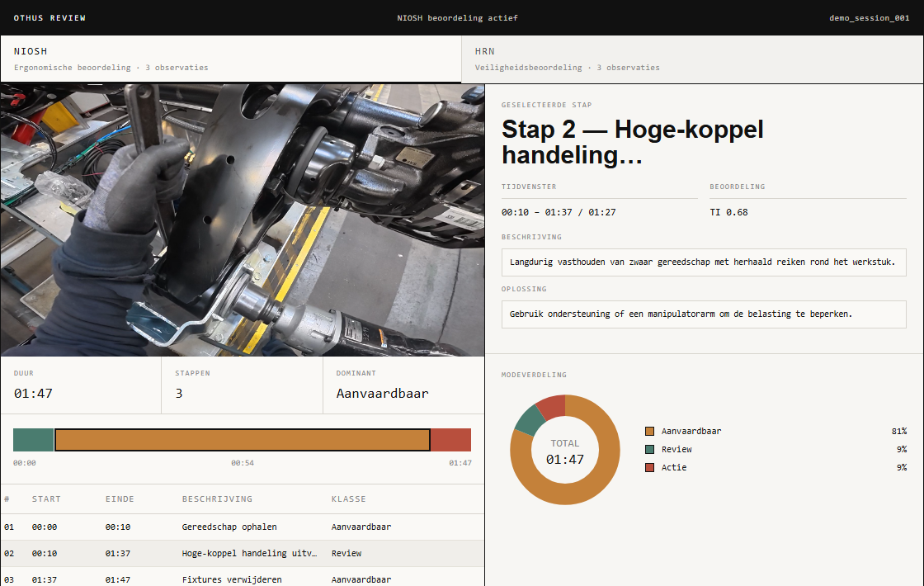The width and height of the screenshot is (924, 586).
Task: Click the 'NIOSH beoordeling actief' status text
Action: click(457, 17)
